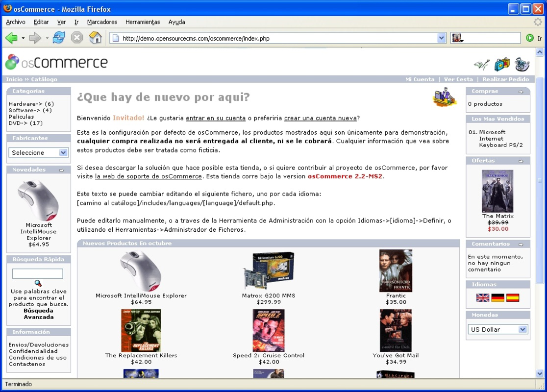The height and width of the screenshot is (392, 547).
Task: Click the Matrox G200 MMS product image
Action: (269, 270)
